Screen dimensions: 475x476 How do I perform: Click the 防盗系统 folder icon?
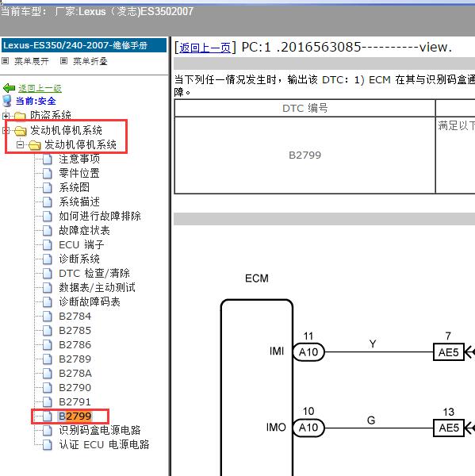20,116
